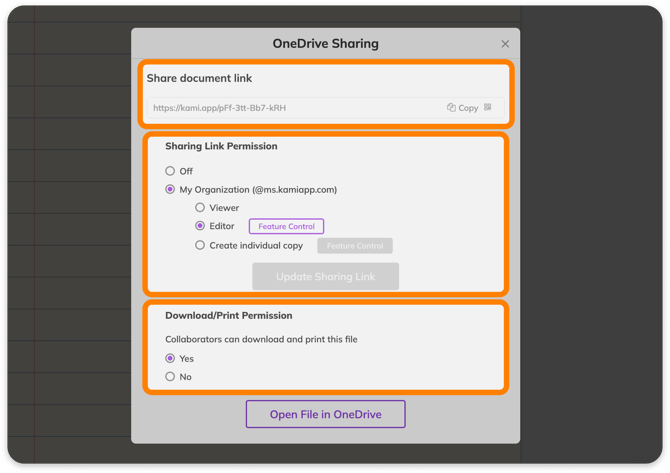Screen dimensions: 670x473
Task: Click greyed Feature Control for individual copy
Action: (x=355, y=246)
